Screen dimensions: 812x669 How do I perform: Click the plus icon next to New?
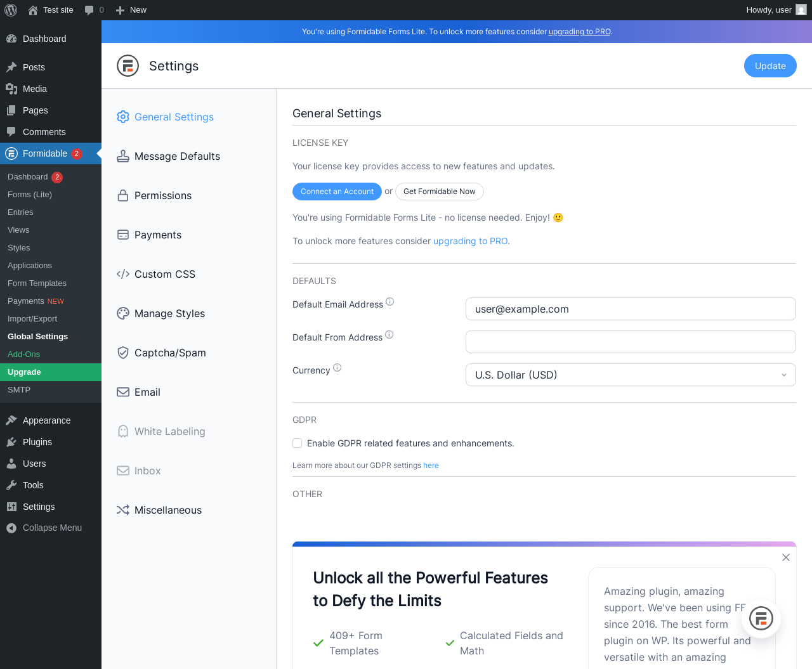[120, 10]
